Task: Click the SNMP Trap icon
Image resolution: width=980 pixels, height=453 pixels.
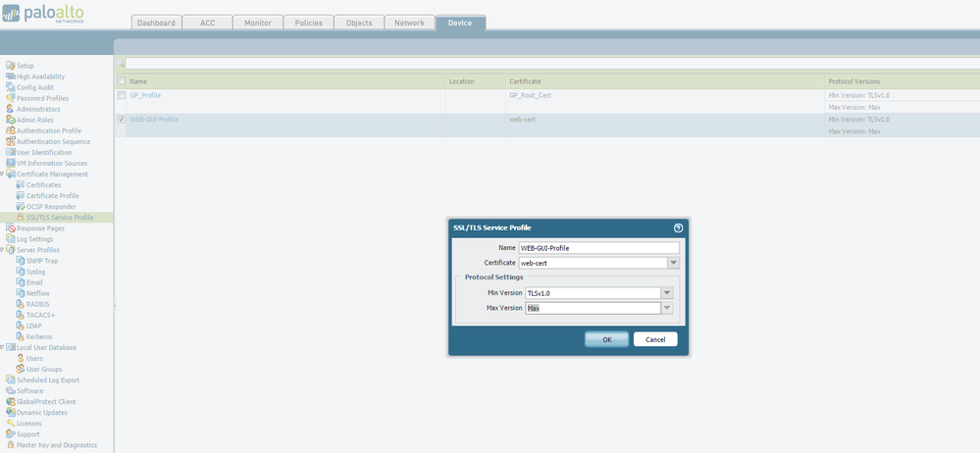Action: click(21, 261)
